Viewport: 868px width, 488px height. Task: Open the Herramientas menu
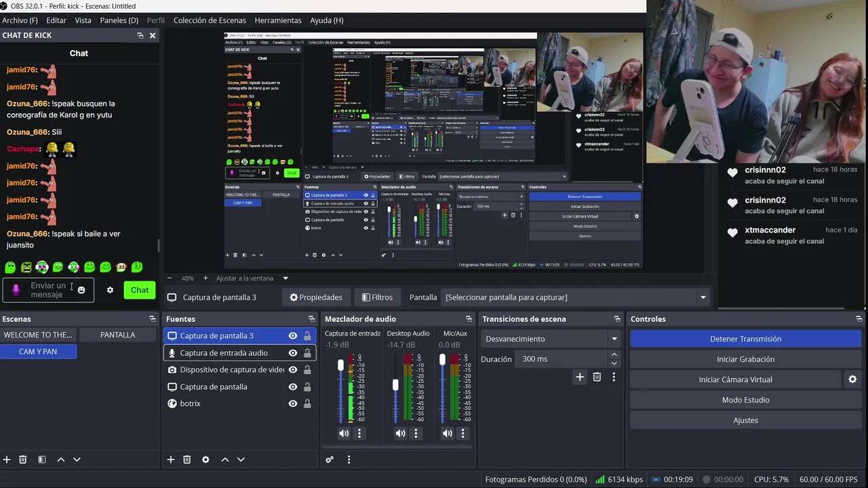click(x=278, y=20)
